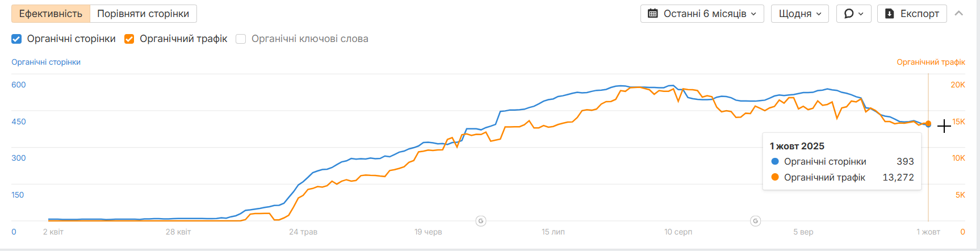Open the Останні 6 місяців date range dropdown
Image resolution: width=980 pixels, height=251 pixels.
[x=702, y=14]
